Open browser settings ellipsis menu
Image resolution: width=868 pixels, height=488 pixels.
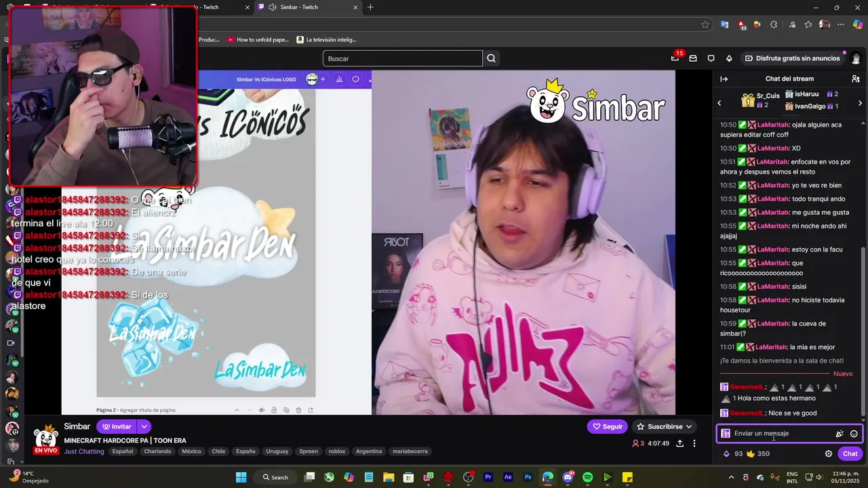click(841, 24)
